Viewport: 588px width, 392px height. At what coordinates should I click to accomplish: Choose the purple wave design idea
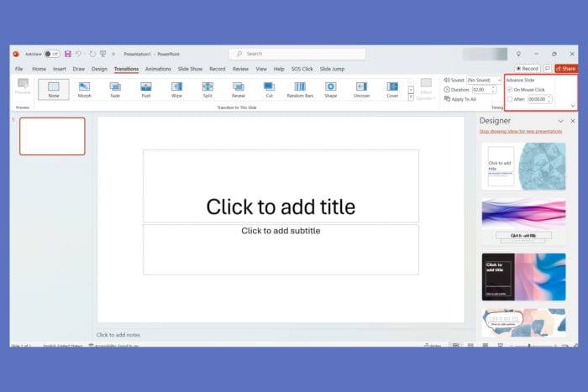pyautogui.click(x=524, y=222)
